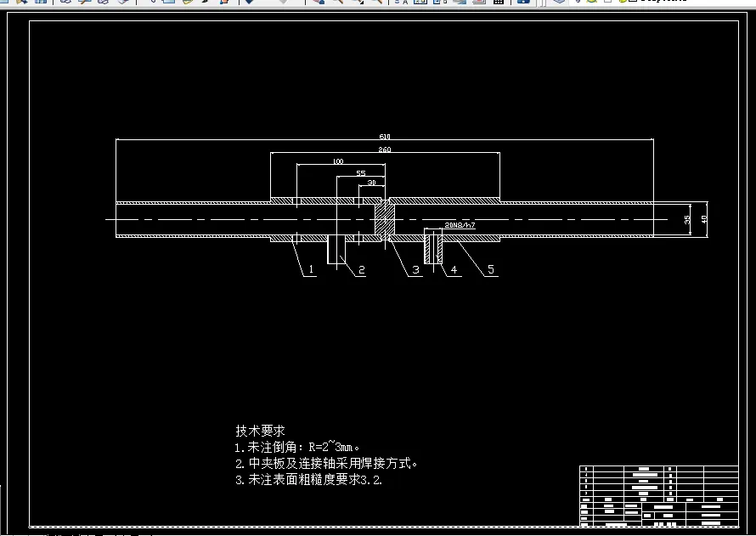
Task: Select the 55 dimension text
Action: [x=361, y=173]
